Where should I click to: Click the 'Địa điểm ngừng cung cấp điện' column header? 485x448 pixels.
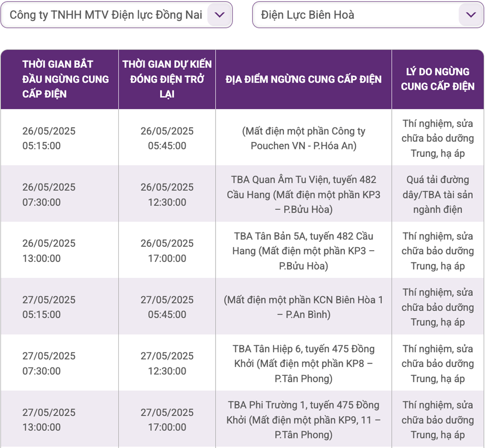pyautogui.click(x=304, y=79)
